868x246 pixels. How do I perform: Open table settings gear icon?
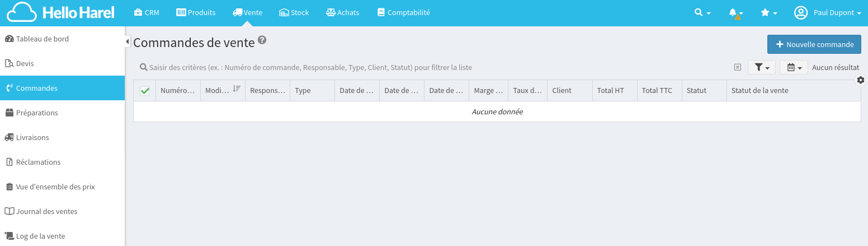click(x=861, y=80)
